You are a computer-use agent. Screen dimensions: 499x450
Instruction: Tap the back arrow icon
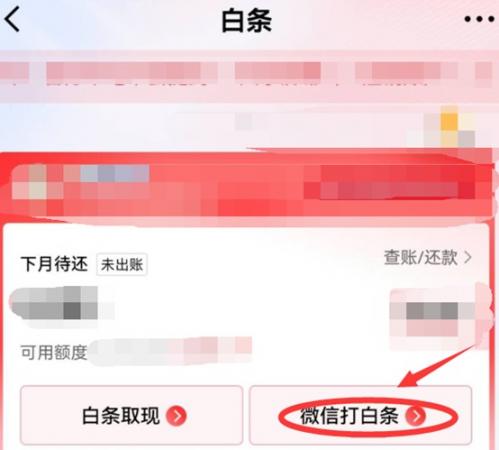pyautogui.click(x=12, y=19)
